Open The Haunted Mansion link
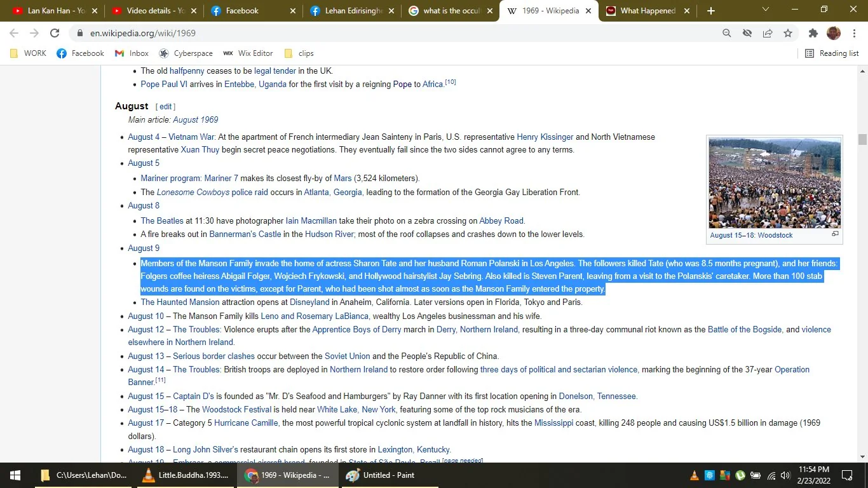The image size is (868, 488). coord(180,302)
